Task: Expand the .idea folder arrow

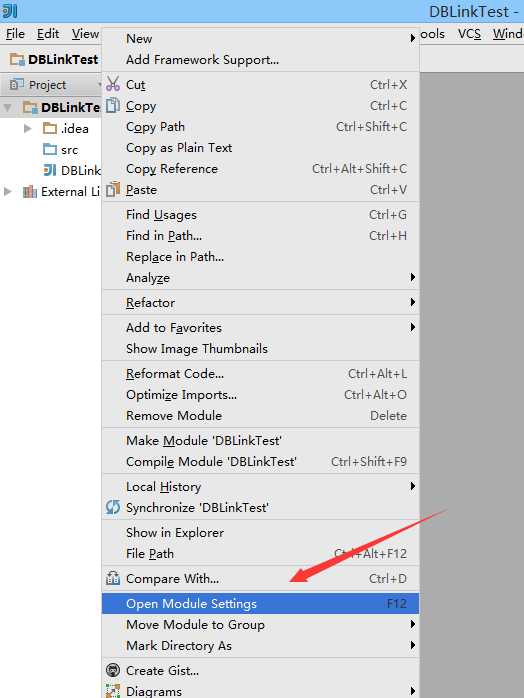Action: click(28, 128)
